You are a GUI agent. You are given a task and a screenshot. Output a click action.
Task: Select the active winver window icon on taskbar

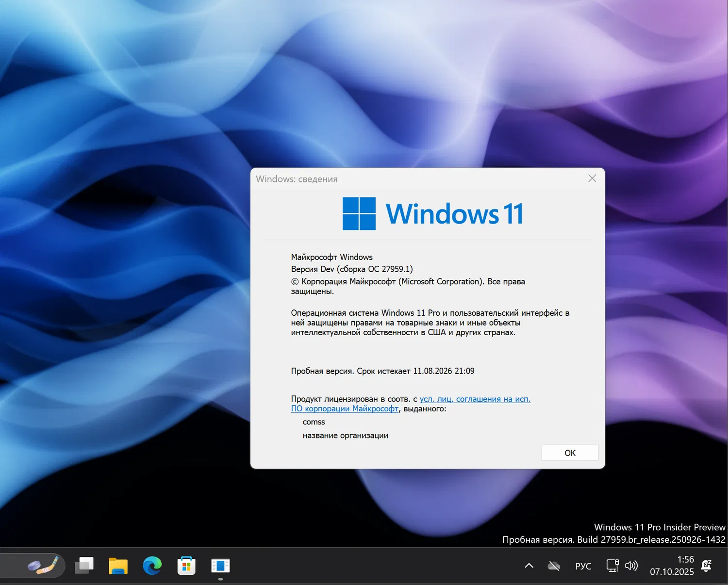[x=221, y=566]
